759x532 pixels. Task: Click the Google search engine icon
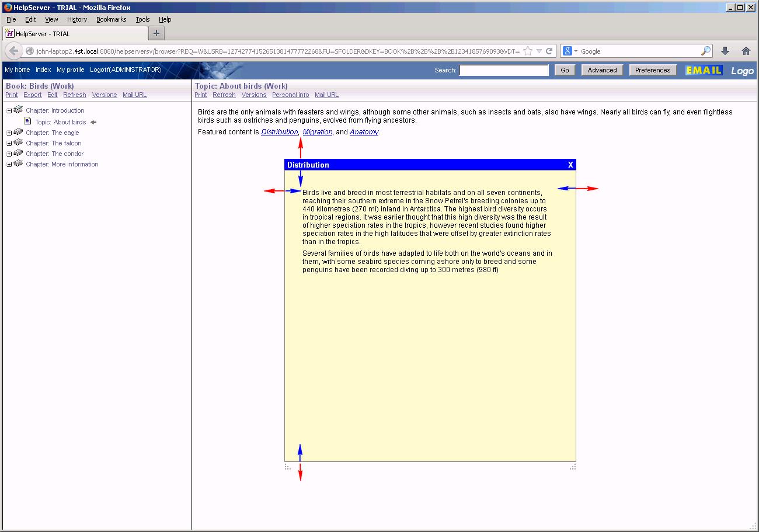pos(566,51)
